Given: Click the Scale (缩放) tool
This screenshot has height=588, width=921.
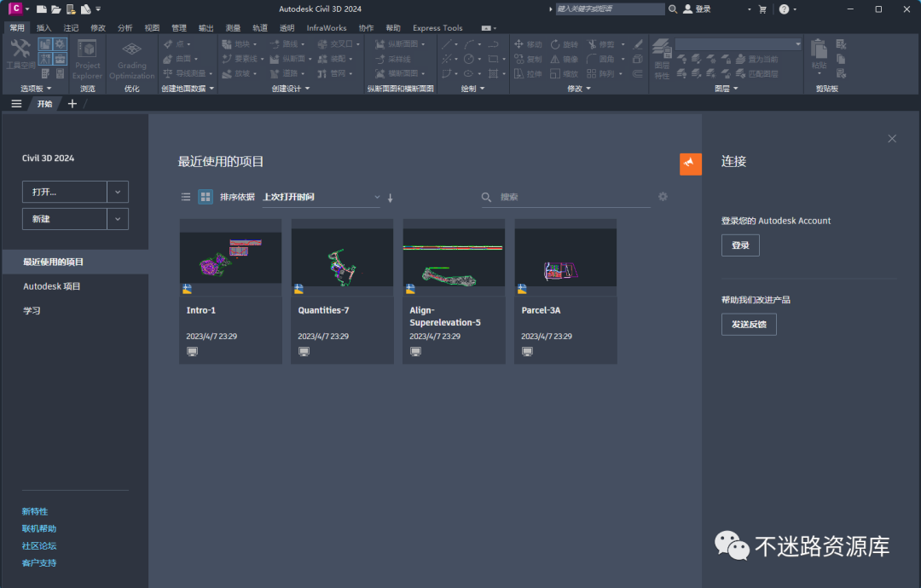Looking at the screenshot, I should click(x=564, y=73).
